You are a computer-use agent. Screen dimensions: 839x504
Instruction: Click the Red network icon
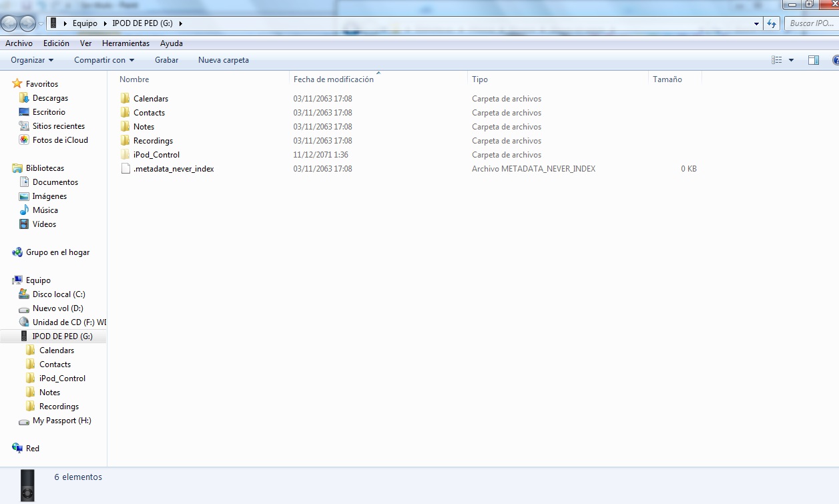tap(17, 449)
